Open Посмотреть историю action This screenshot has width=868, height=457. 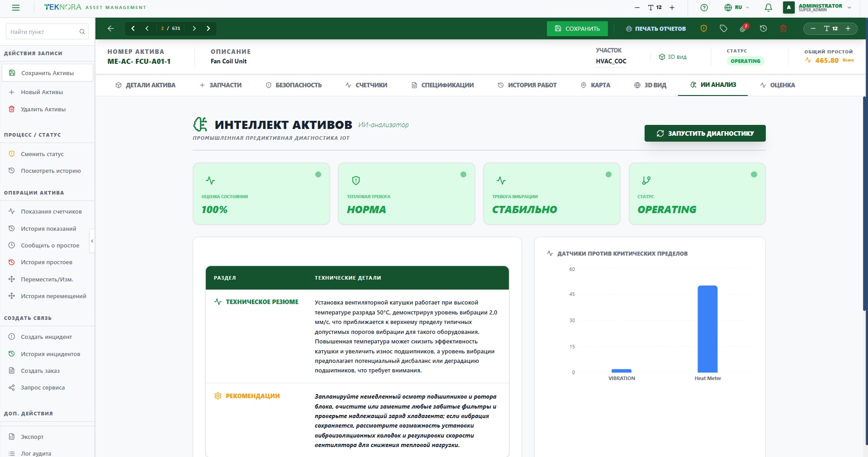pyautogui.click(x=47, y=171)
